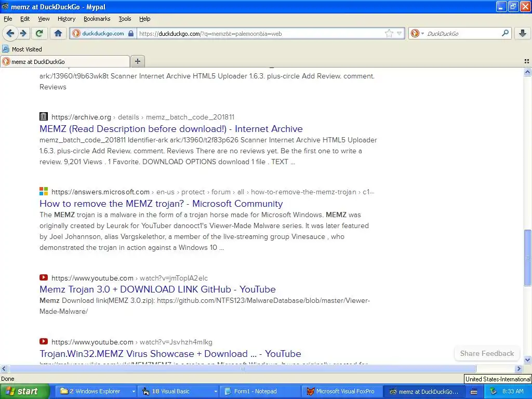Open the Edit menu
This screenshot has width=532, height=399.
tap(25, 19)
